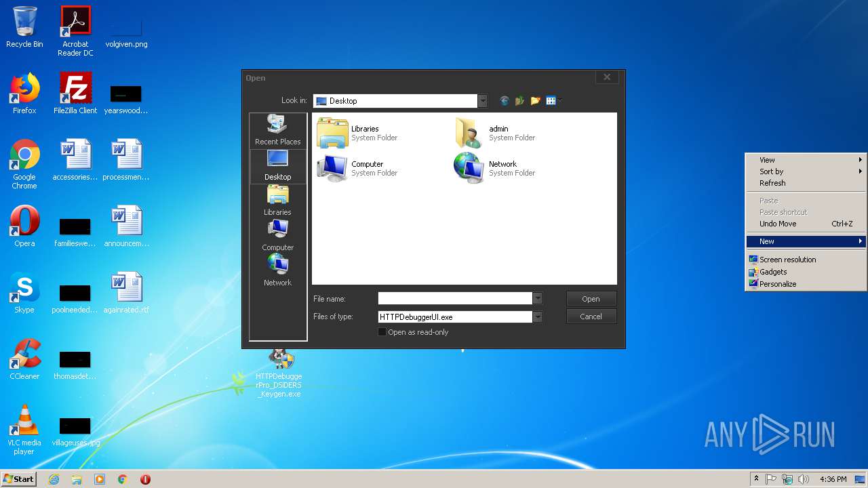Screen dimensions: 868x488
Task: Select the CCleaner desktop shortcut
Action: coord(24,359)
